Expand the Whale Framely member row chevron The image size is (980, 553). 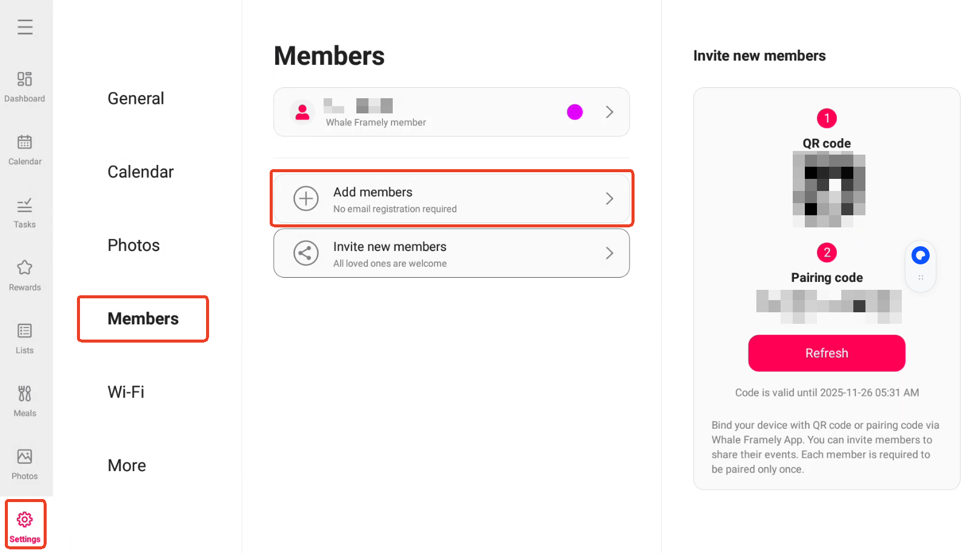pos(610,112)
